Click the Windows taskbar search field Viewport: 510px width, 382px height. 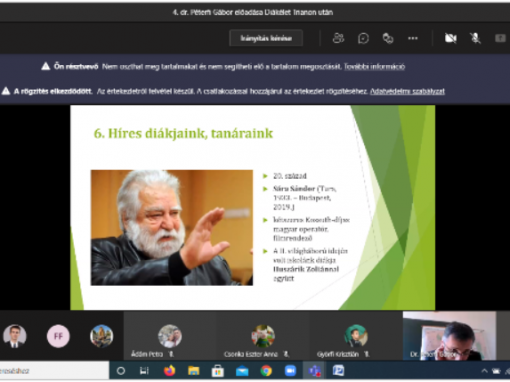coord(54,371)
